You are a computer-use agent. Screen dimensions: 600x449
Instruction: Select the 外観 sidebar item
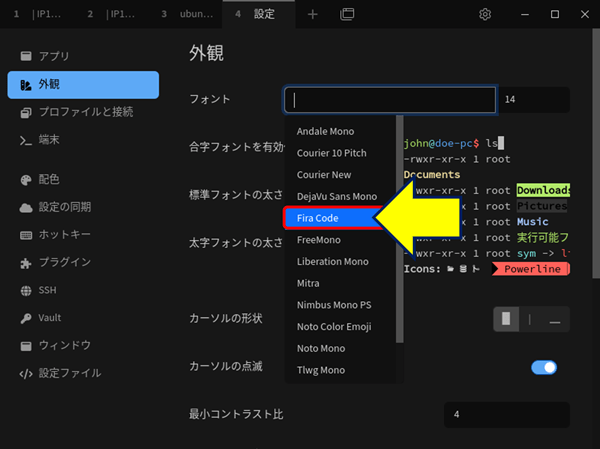[83, 85]
